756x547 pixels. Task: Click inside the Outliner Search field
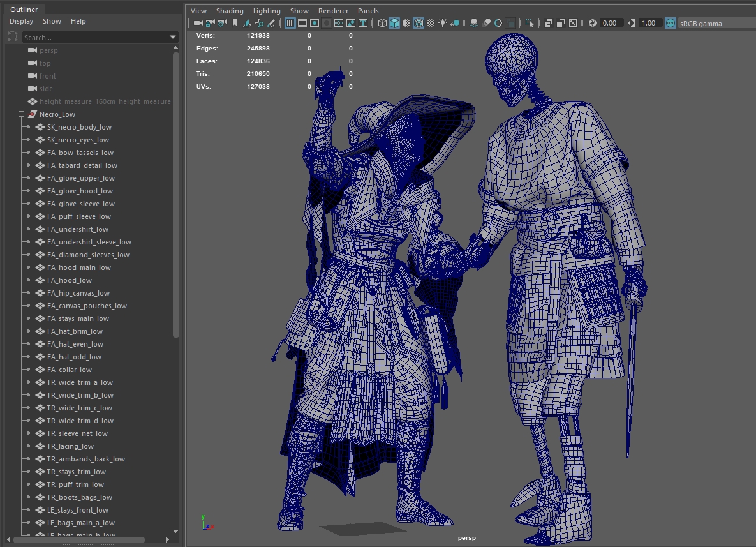pyautogui.click(x=93, y=38)
